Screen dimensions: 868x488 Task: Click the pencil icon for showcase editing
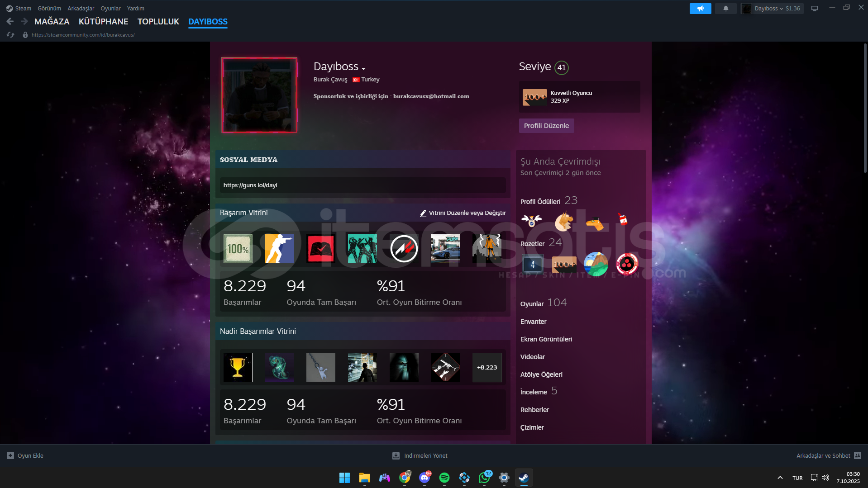point(423,213)
